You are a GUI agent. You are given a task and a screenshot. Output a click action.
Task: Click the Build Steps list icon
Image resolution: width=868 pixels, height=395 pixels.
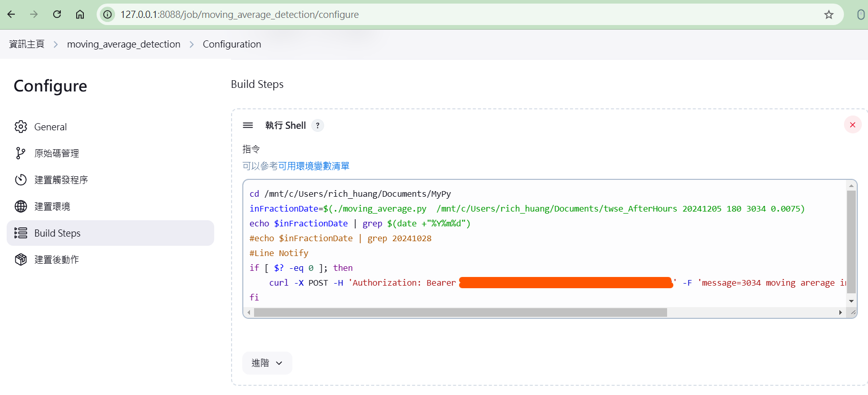[x=21, y=233]
